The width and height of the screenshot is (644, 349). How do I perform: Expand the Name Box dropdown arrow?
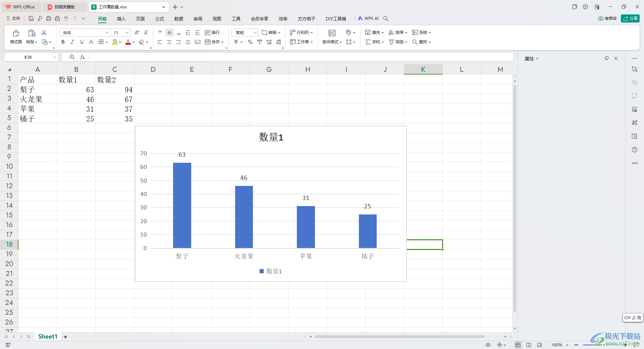pyautogui.click(x=55, y=57)
